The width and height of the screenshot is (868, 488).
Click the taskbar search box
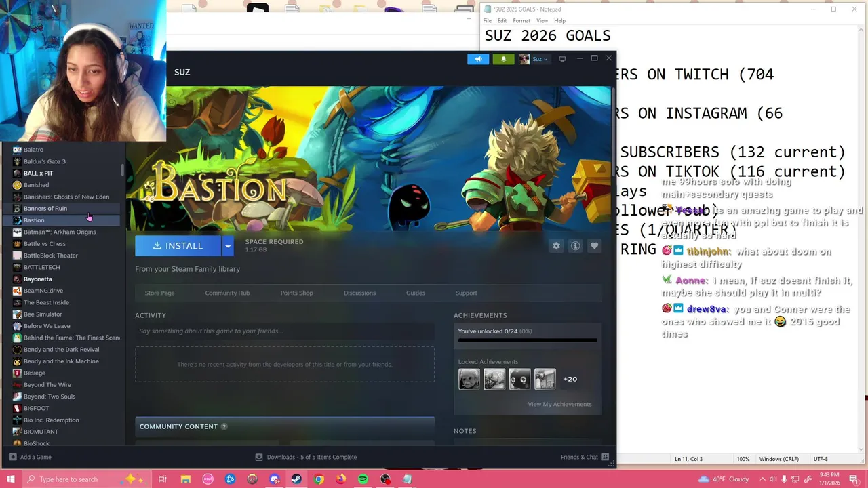[87, 479]
